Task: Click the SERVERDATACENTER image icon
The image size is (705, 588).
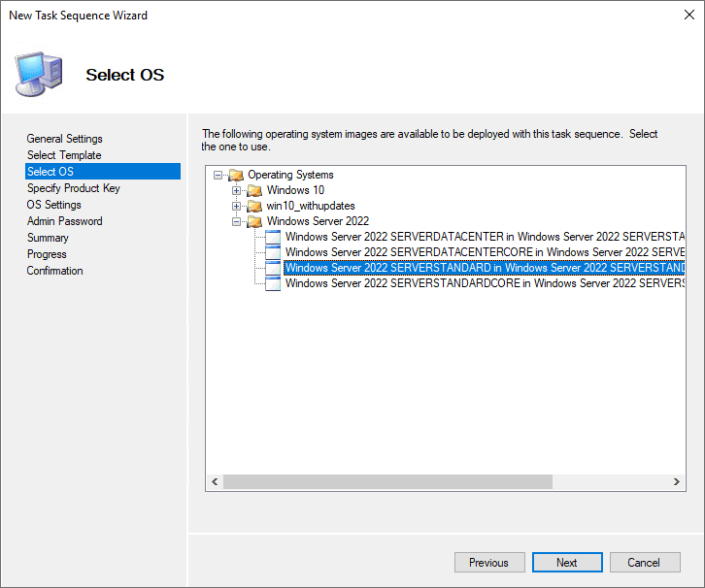Action: tap(273, 237)
